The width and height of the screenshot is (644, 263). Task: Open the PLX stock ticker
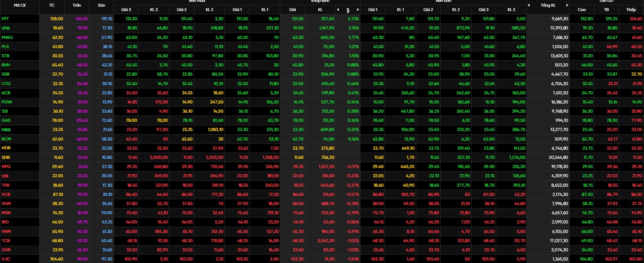click(5, 47)
